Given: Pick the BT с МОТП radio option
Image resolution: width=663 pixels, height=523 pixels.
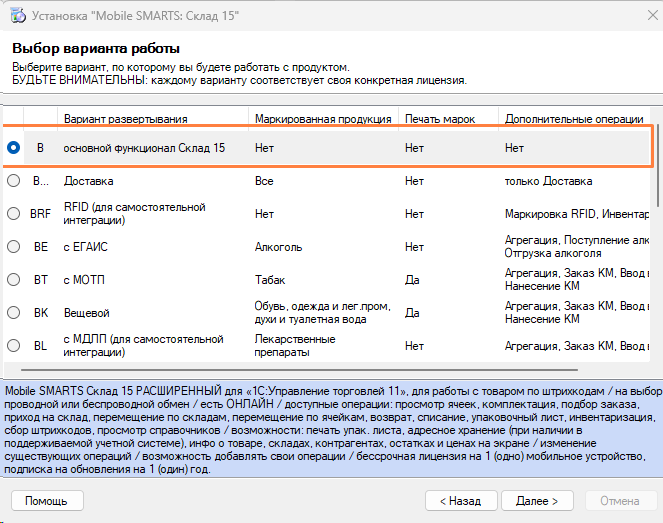Looking at the screenshot, I should (14, 280).
